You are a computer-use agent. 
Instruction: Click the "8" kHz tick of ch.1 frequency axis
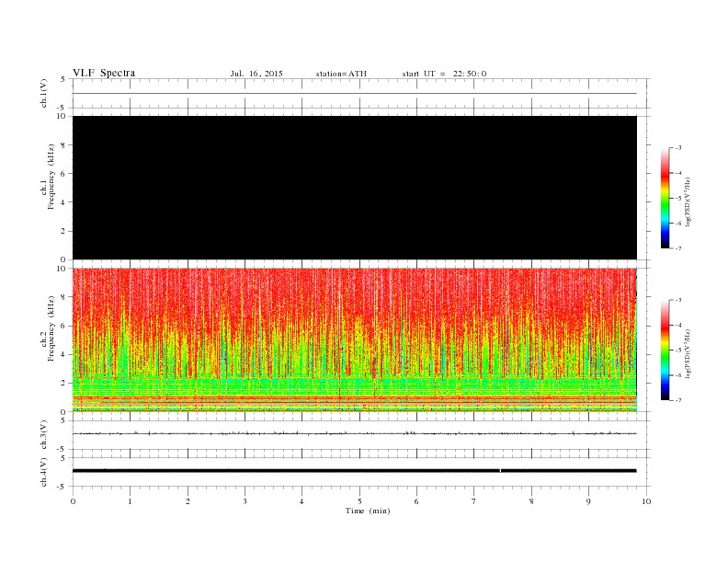63,145
